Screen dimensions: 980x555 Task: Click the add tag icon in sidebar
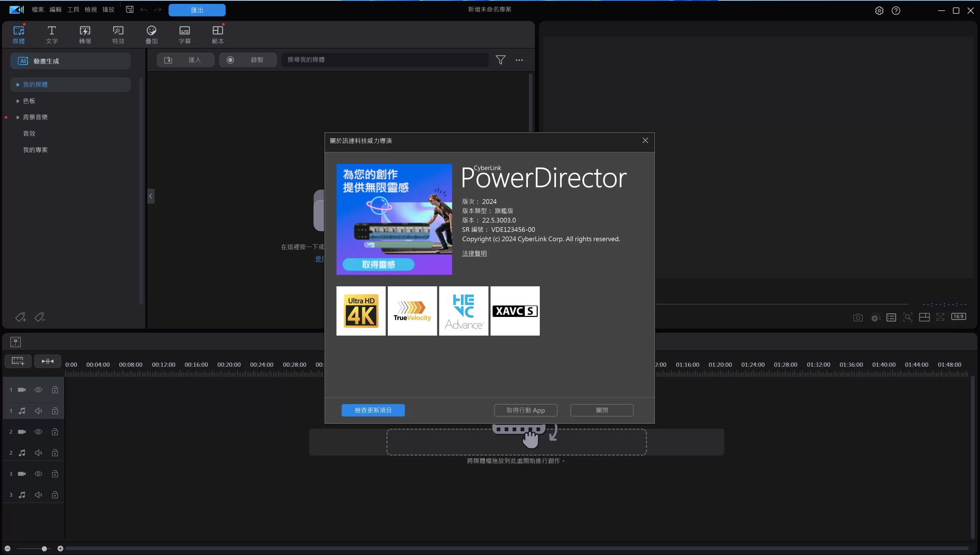[x=20, y=317]
